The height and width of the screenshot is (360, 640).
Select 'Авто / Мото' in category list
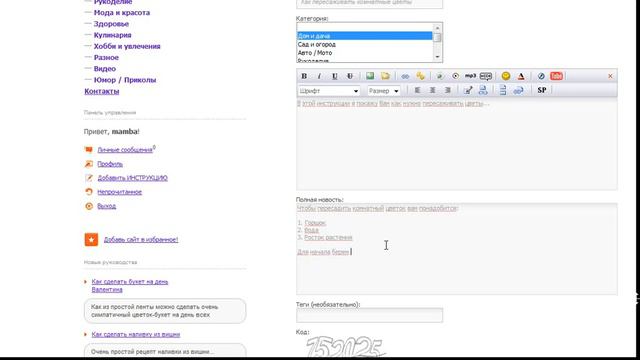364,53
